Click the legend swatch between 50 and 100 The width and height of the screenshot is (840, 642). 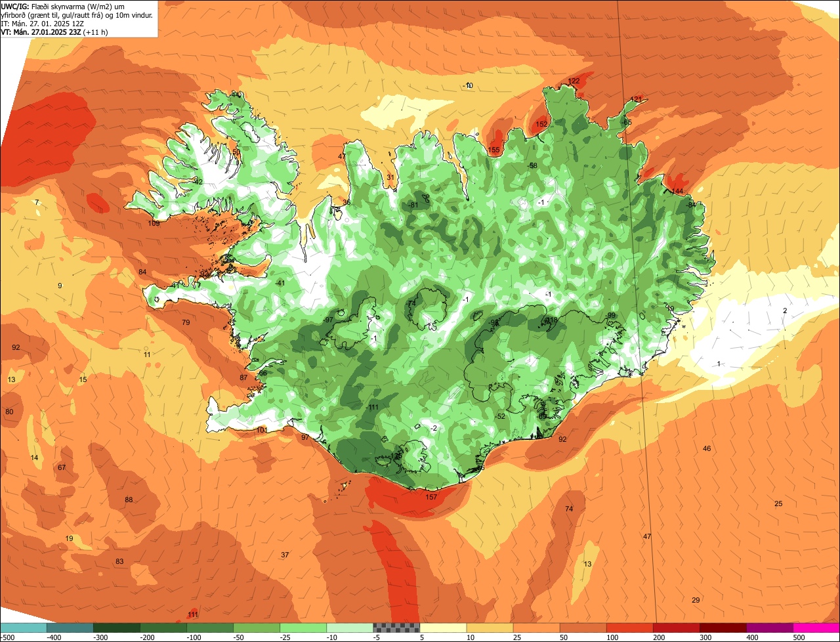pos(583,628)
